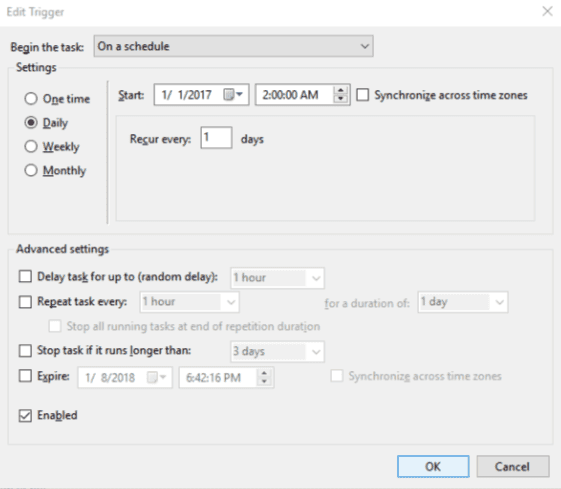This screenshot has width=561, height=489.
Task: Check the Expire checkbox
Action: (x=25, y=376)
